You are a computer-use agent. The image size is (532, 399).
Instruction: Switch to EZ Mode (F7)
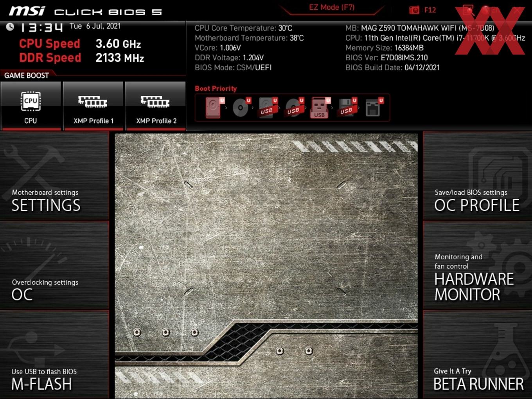(x=332, y=7)
